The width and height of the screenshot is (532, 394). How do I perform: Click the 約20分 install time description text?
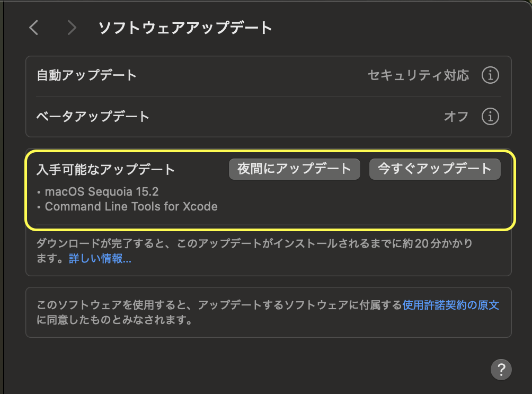[x=254, y=244]
